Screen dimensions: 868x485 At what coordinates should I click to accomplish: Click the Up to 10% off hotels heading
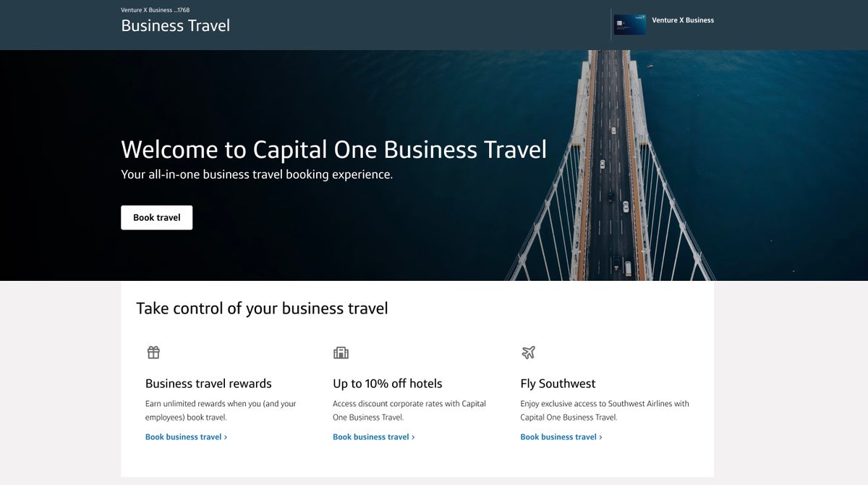point(387,384)
